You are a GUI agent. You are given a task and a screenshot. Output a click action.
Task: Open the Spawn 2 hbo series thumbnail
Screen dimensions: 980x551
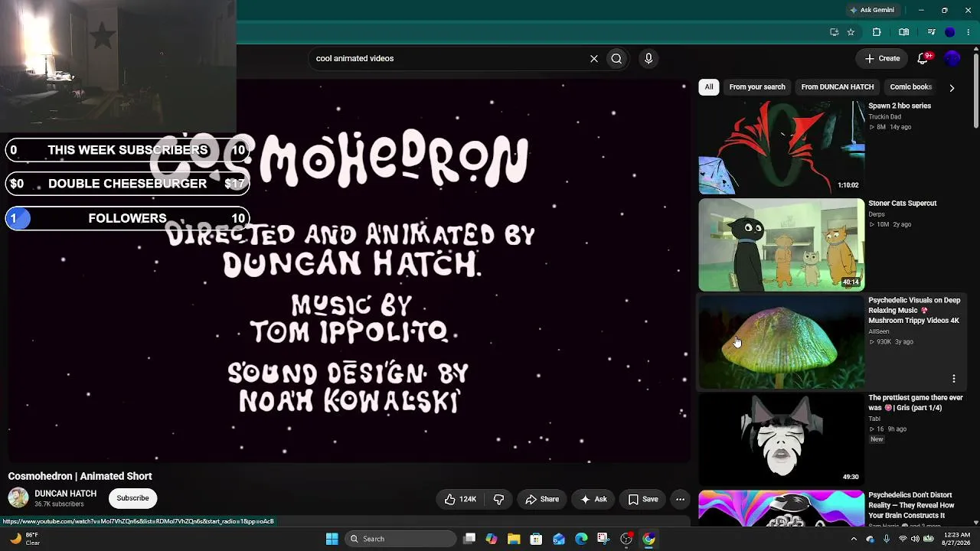pos(782,148)
